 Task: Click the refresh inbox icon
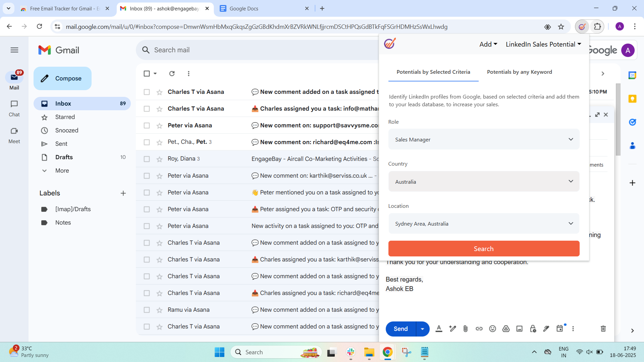[172, 73]
